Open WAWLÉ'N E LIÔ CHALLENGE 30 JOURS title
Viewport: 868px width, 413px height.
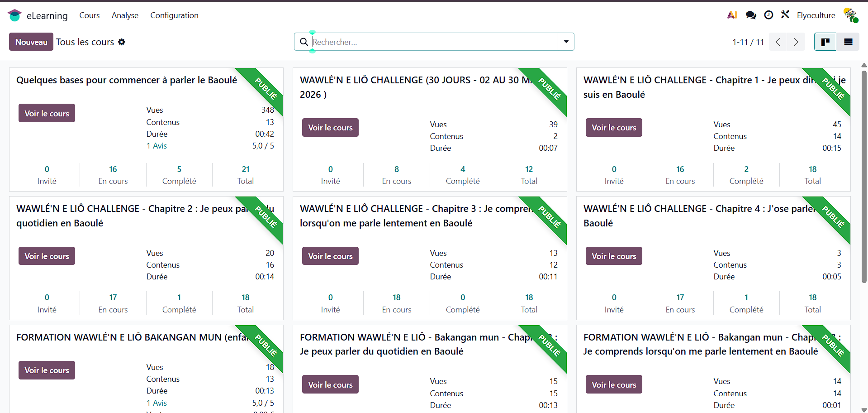click(415, 87)
